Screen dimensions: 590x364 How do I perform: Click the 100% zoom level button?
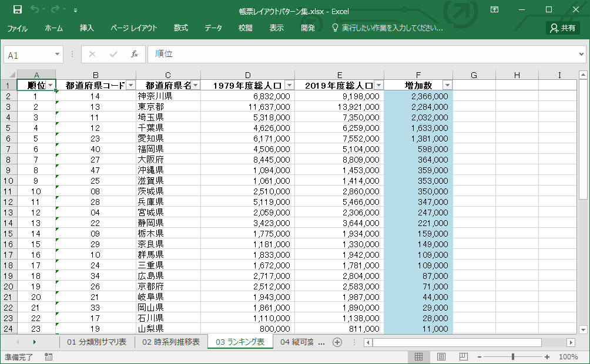[x=568, y=357]
